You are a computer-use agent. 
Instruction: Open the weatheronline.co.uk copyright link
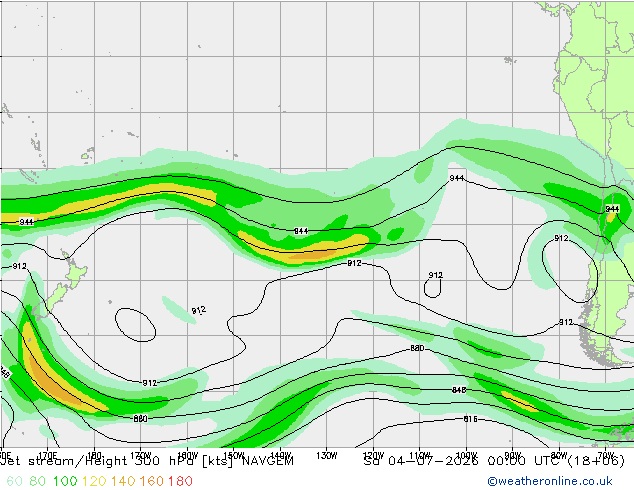click(550, 481)
